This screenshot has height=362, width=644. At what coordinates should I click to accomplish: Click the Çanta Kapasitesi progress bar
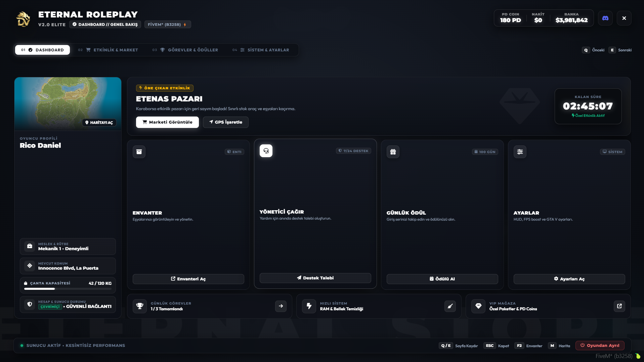click(x=68, y=289)
